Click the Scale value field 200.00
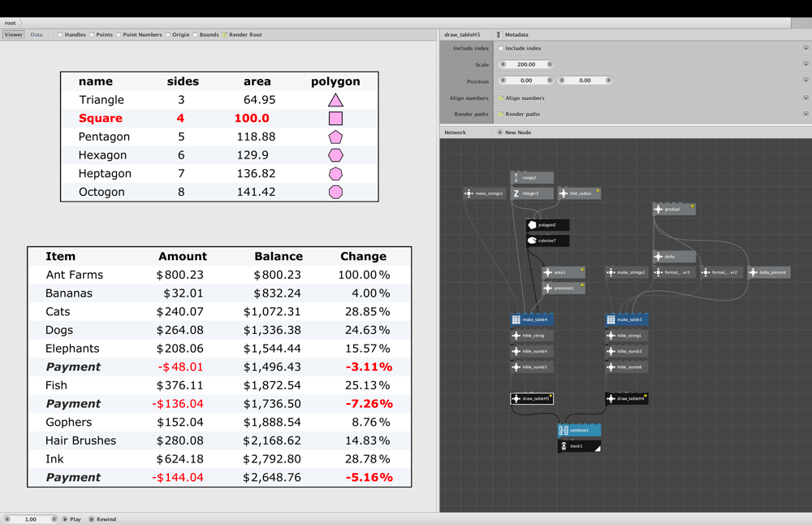 click(x=526, y=64)
